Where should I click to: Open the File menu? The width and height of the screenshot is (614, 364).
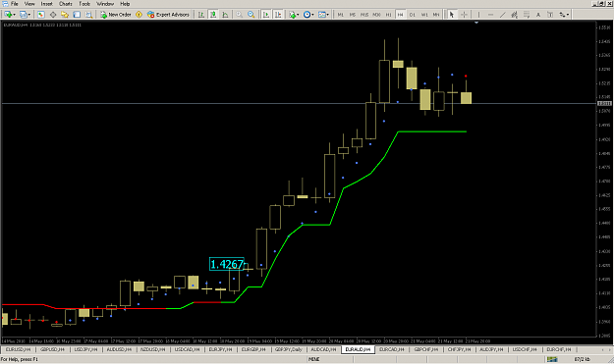coord(14,4)
